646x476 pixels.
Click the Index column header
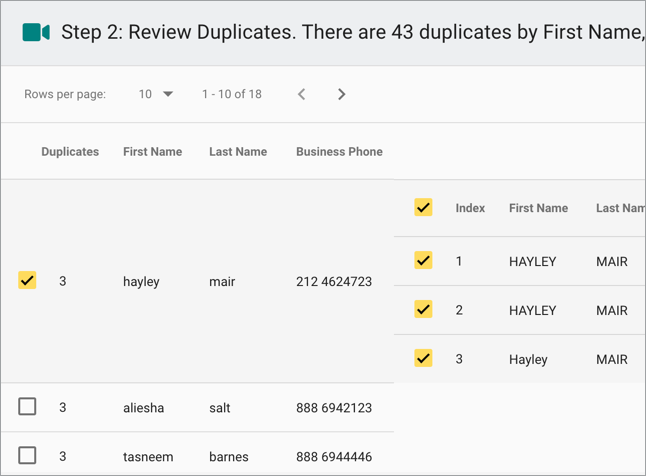point(470,208)
